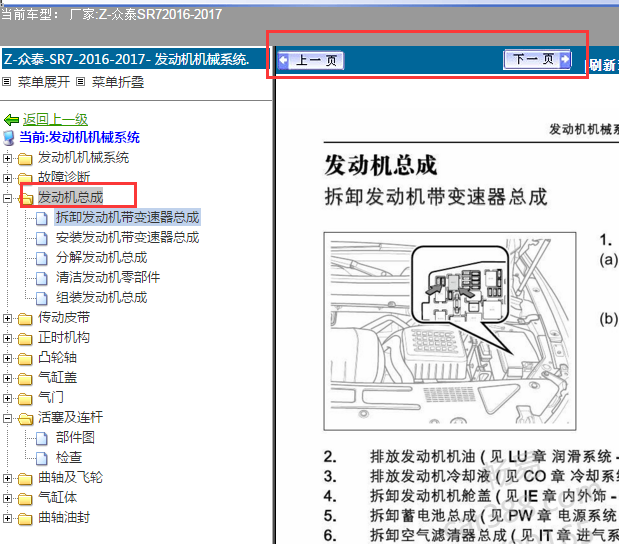Collapse all menus with 菜单折叠
Image resolution: width=619 pixels, height=544 pixels.
pos(118,82)
